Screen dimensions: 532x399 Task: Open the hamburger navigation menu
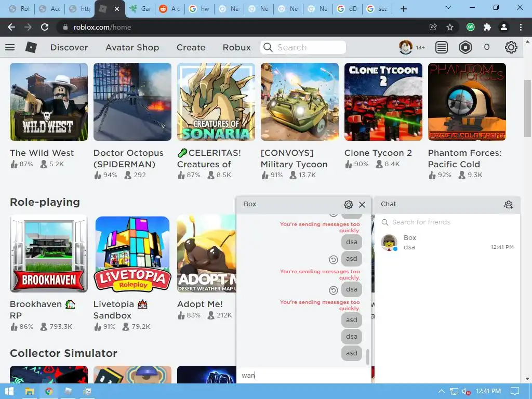(x=10, y=47)
